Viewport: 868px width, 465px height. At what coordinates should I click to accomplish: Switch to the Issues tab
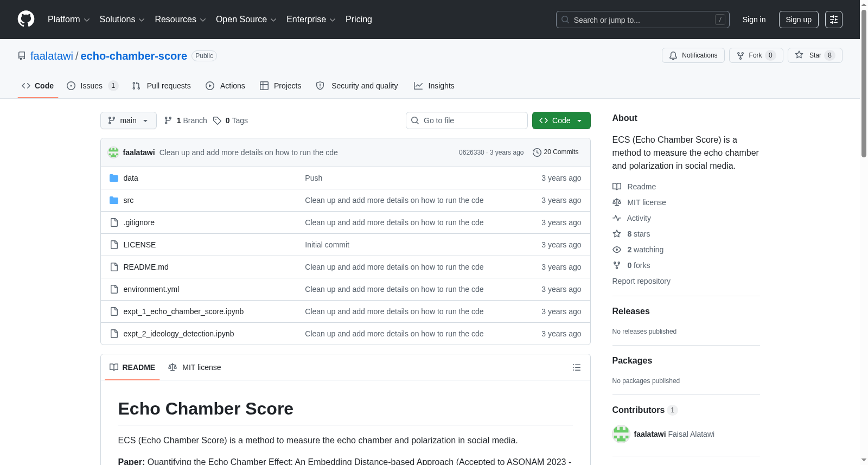pos(92,86)
